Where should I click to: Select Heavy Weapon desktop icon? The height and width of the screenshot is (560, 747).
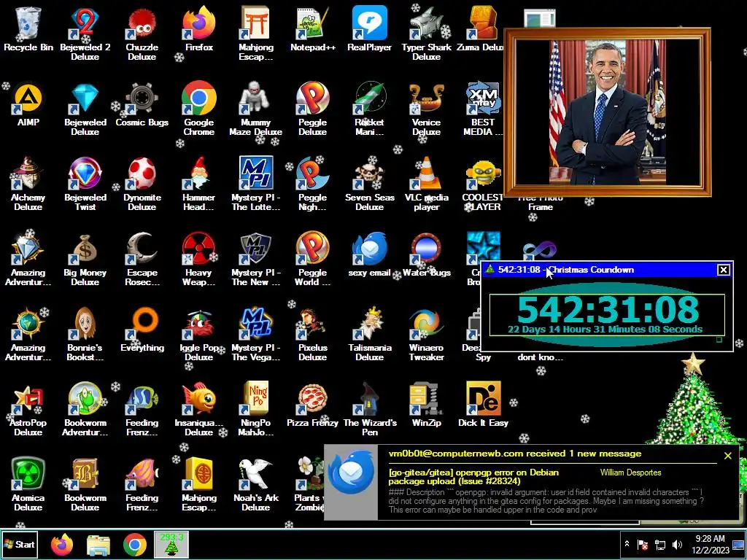coord(198,259)
